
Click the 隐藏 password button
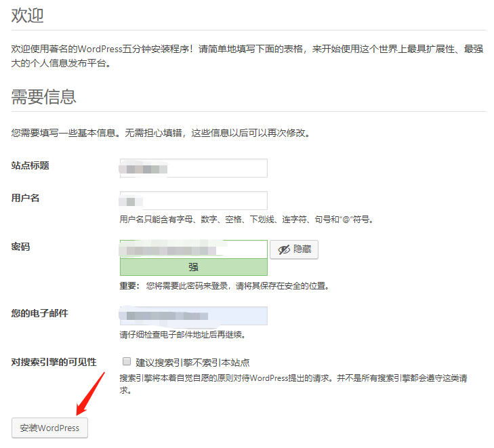[x=294, y=249]
